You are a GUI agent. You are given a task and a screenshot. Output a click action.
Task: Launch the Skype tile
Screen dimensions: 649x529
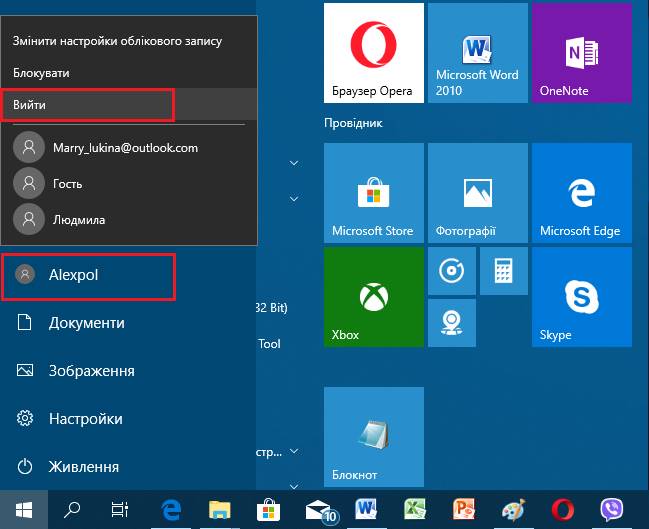(582, 297)
